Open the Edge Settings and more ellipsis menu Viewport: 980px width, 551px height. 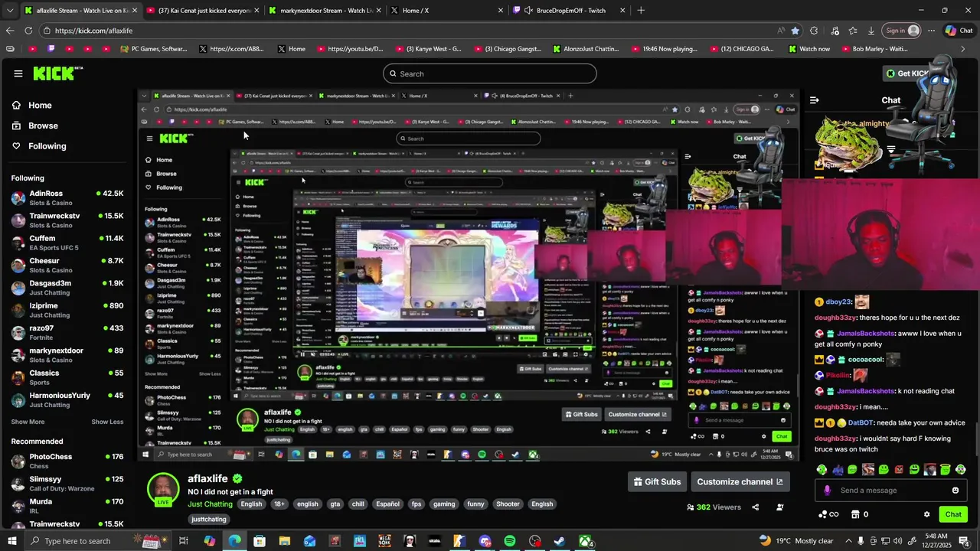point(931,31)
